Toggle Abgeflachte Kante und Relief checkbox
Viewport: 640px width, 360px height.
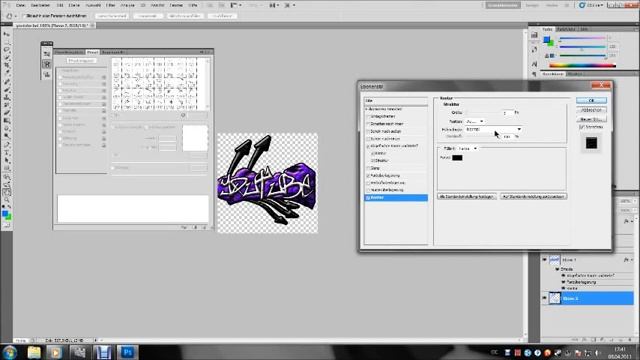coord(368,146)
